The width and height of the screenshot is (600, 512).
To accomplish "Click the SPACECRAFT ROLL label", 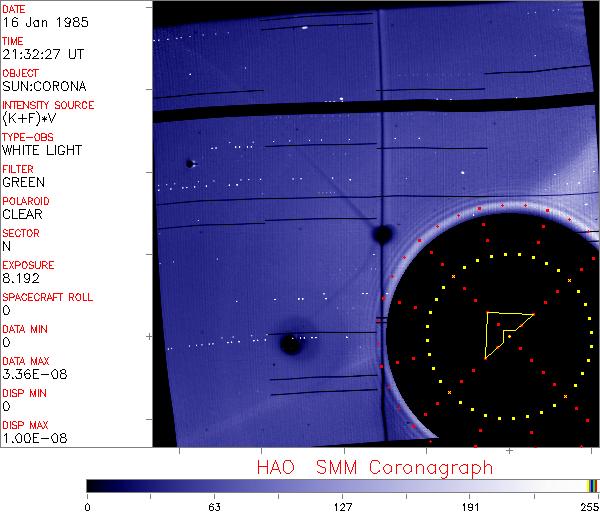I will pyautogui.click(x=47, y=297).
